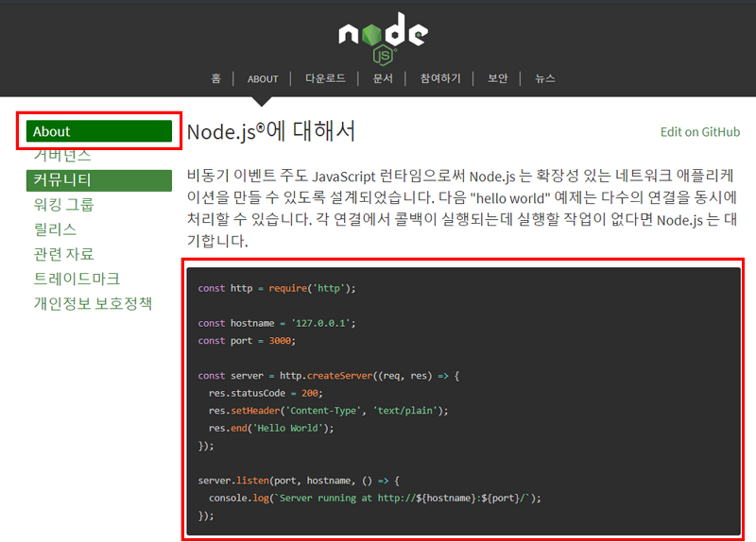
Task: Click the server.listen code line
Action: pos(299,481)
